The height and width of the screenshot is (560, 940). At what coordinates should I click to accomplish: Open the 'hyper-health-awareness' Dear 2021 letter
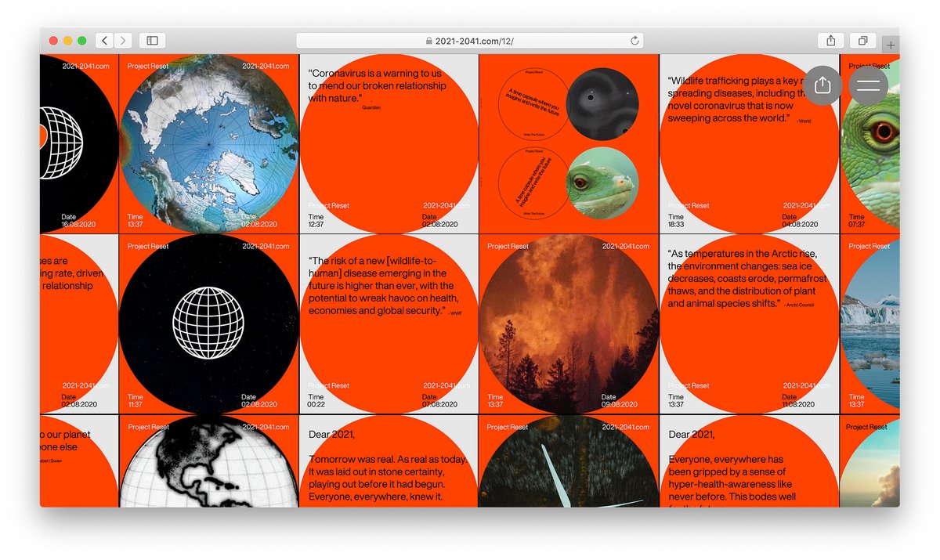coord(749,461)
